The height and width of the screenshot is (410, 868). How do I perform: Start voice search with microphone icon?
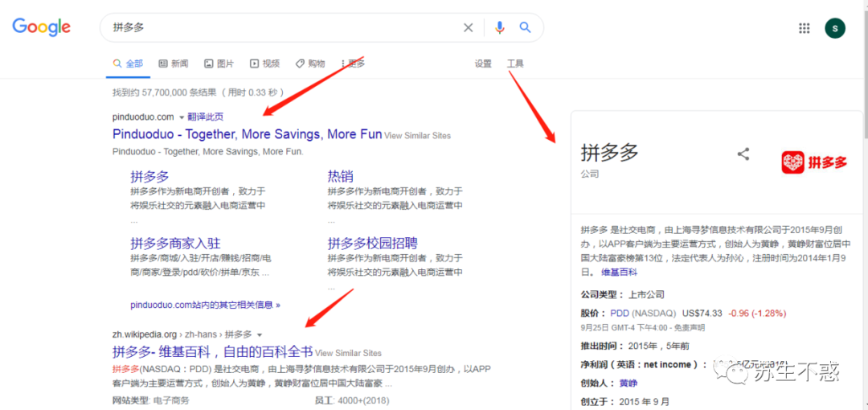click(500, 27)
